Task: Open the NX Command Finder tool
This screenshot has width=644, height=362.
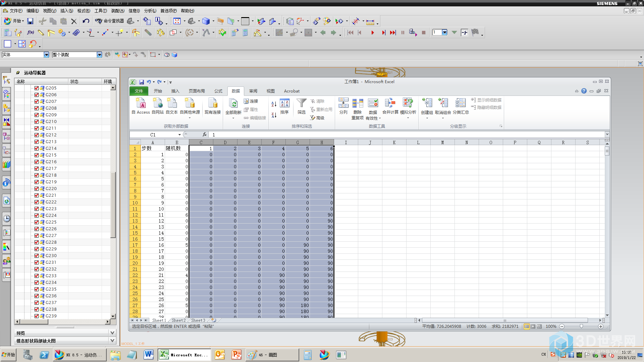Action: tap(110, 21)
